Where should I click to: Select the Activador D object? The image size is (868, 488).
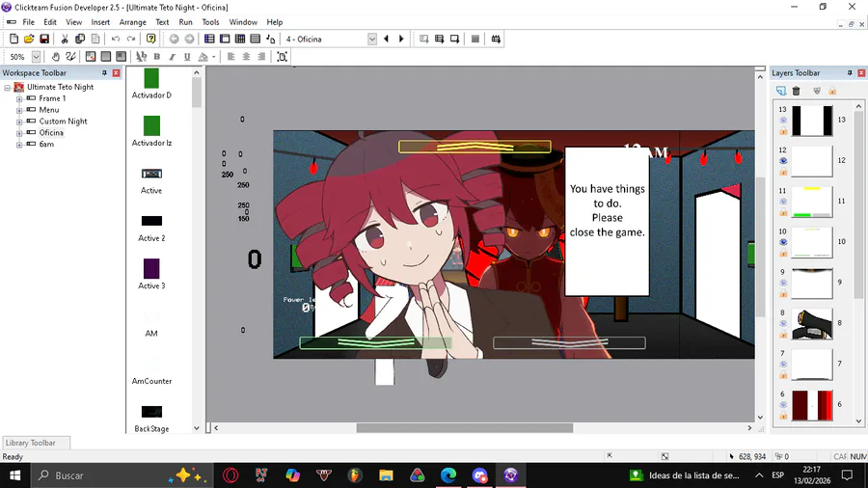[x=151, y=84]
